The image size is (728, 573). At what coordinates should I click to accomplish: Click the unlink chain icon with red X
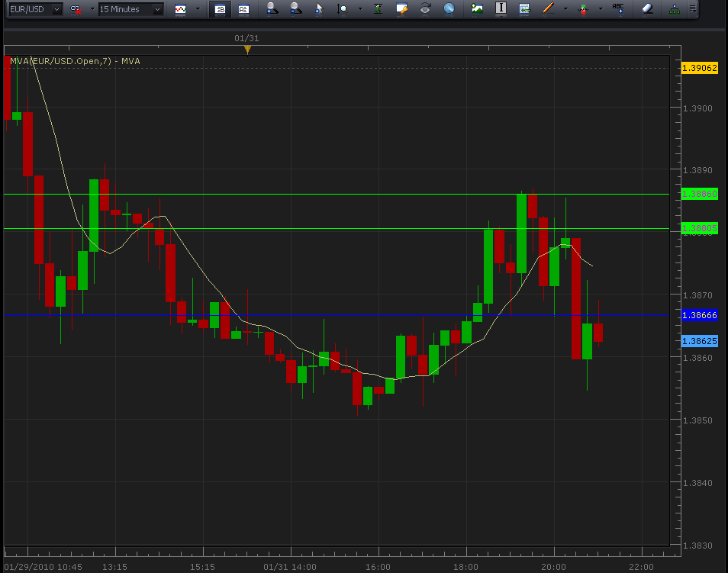click(76, 9)
